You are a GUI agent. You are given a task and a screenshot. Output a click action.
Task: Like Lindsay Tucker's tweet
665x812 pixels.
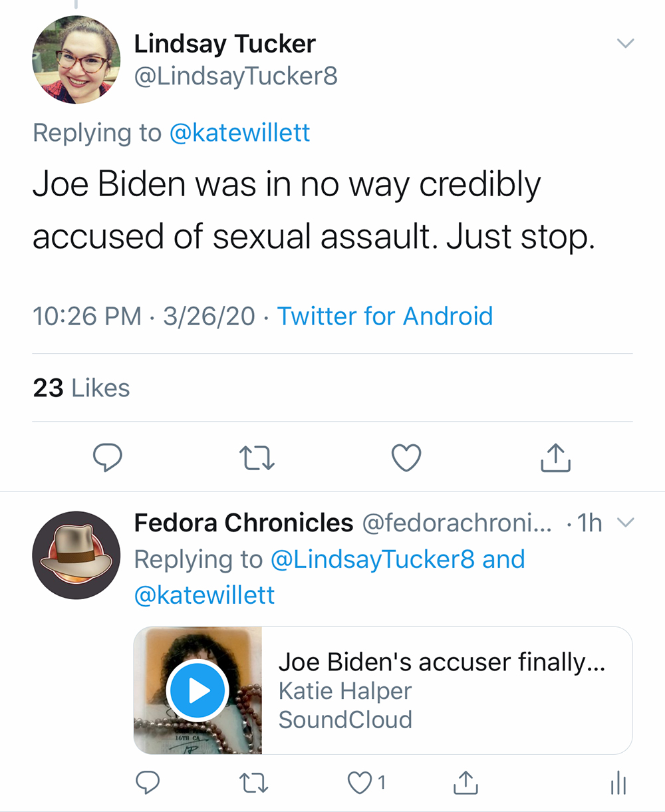pyautogui.click(x=406, y=458)
